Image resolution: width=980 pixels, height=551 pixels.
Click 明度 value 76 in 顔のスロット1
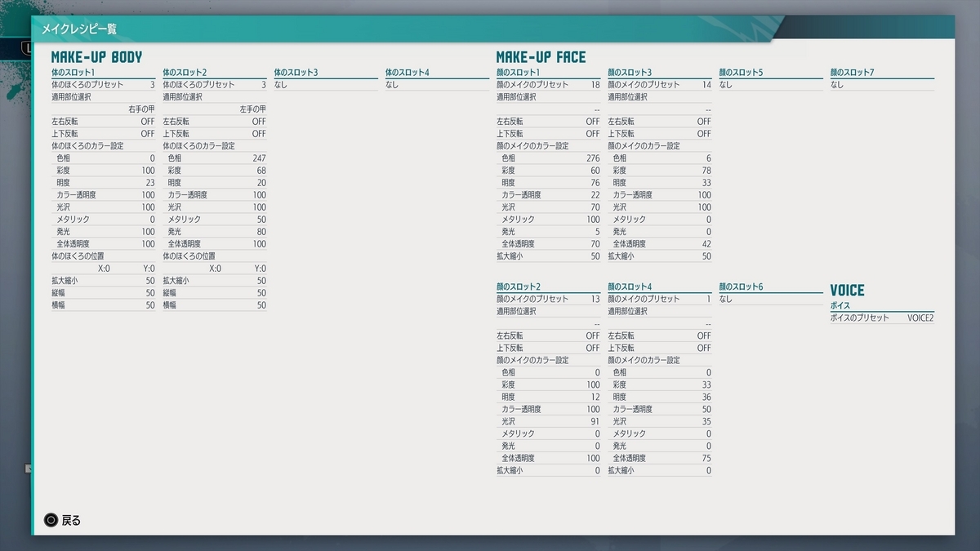pos(595,183)
